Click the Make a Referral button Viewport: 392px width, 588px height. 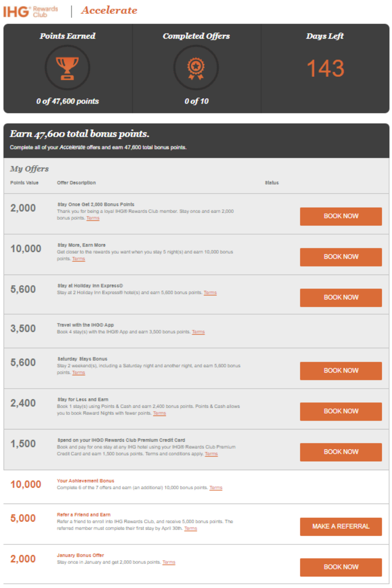(341, 526)
